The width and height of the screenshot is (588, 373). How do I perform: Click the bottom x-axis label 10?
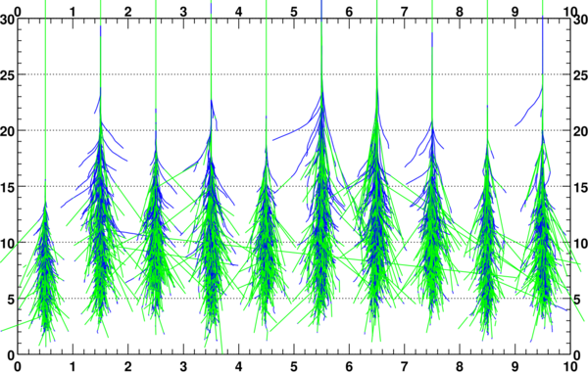[570, 366]
